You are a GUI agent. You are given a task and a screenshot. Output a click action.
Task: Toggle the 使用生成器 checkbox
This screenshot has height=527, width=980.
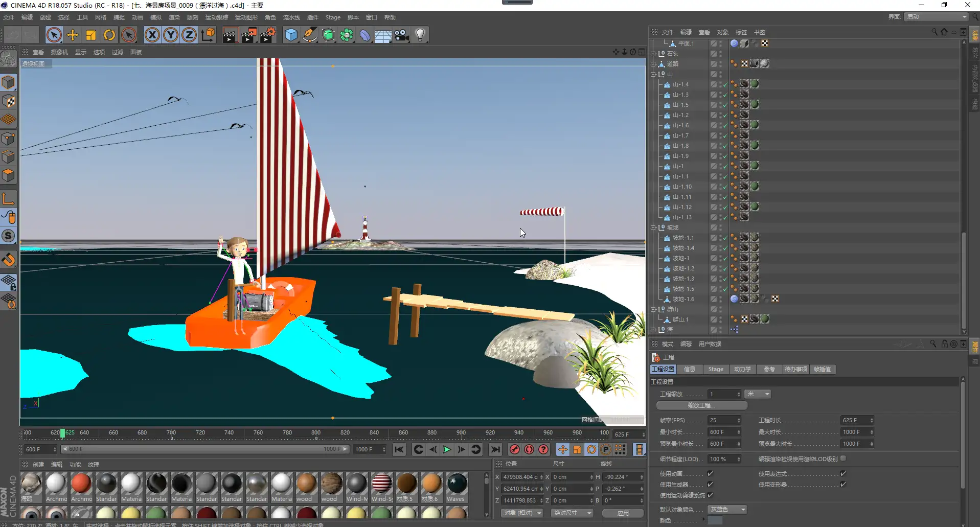point(710,484)
